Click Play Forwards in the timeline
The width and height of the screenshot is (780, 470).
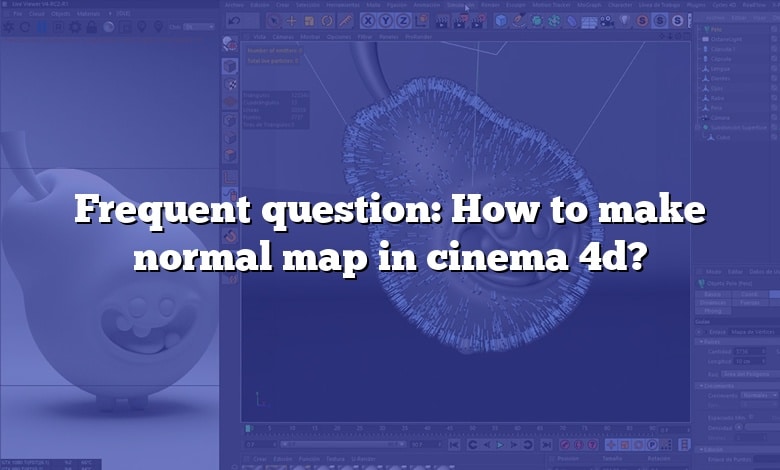pos(500,445)
